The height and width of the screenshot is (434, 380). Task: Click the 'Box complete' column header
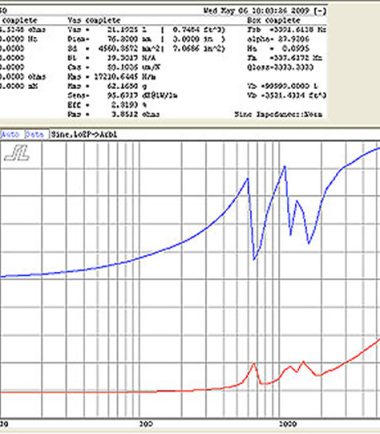[x=274, y=20]
